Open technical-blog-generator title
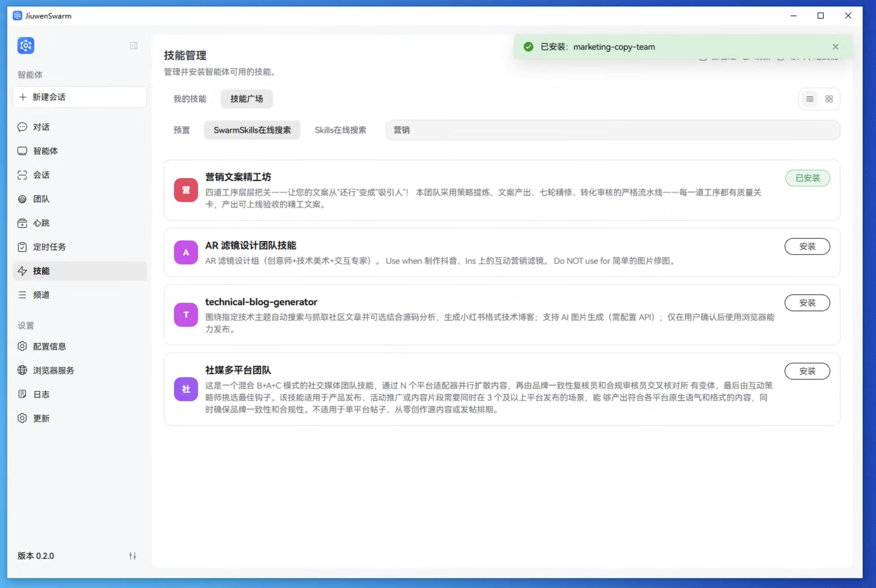This screenshot has height=588, width=876. pos(261,302)
